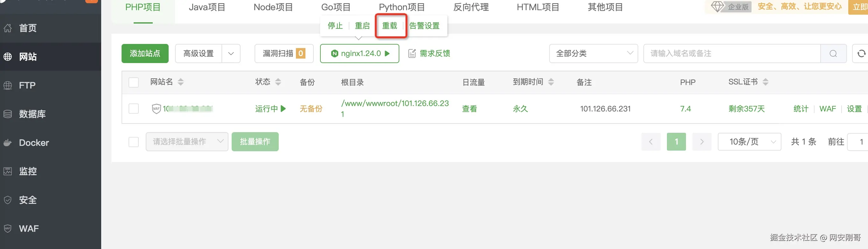Switch to the Java项目 tab
868x249 pixels.
pos(207,7)
